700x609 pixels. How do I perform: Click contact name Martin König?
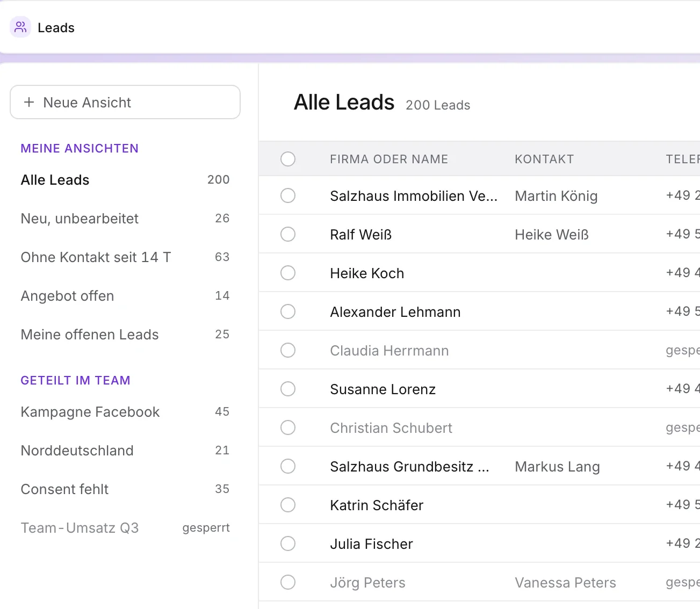tap(556, 196)
